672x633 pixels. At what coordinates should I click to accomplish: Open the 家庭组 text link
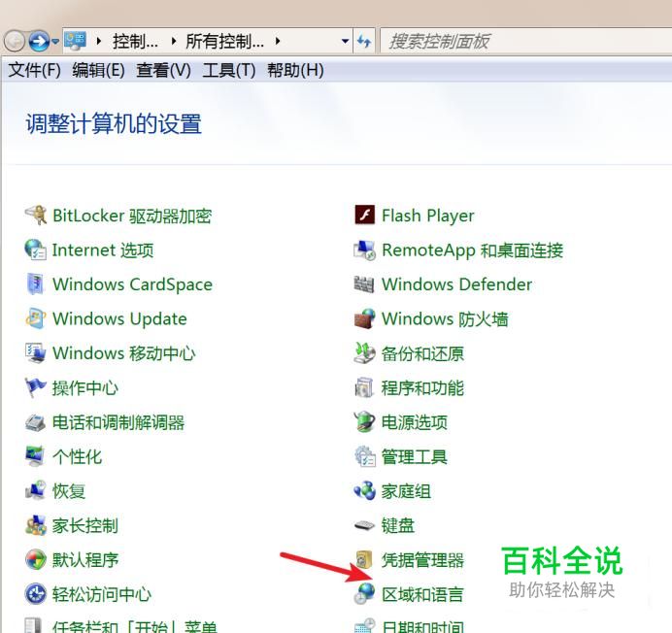pos(406,491)
